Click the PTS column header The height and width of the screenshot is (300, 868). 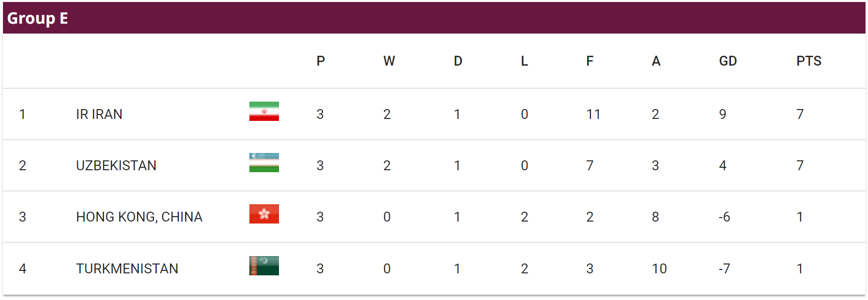point(808,61)
